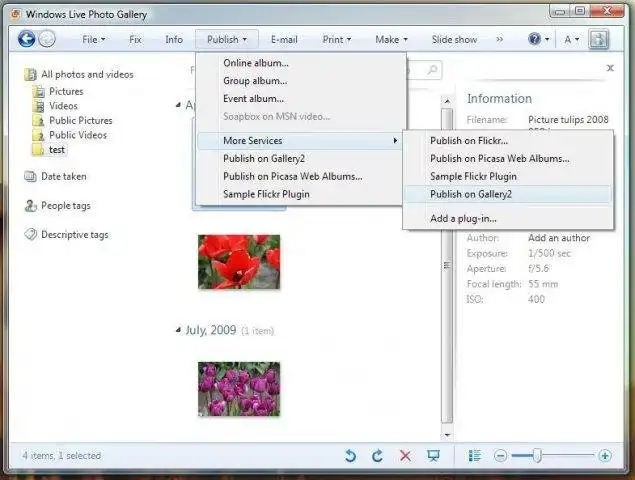635x480 pixels.
Task: Click the Fix toolbar button
Action: click(135, 40)
